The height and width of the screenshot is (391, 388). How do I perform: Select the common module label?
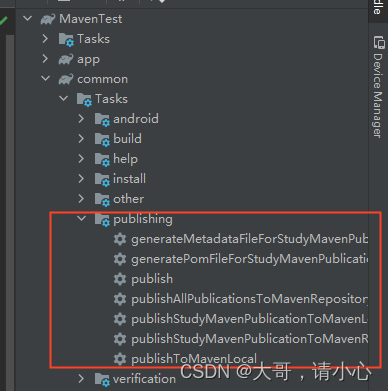click(103, 79)
